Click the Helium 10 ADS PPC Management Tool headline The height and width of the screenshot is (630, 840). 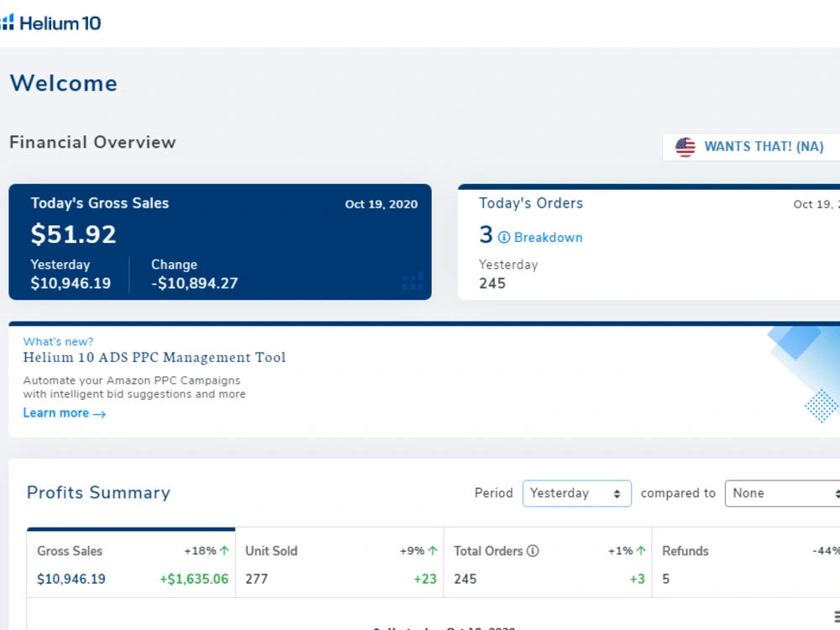155,357
